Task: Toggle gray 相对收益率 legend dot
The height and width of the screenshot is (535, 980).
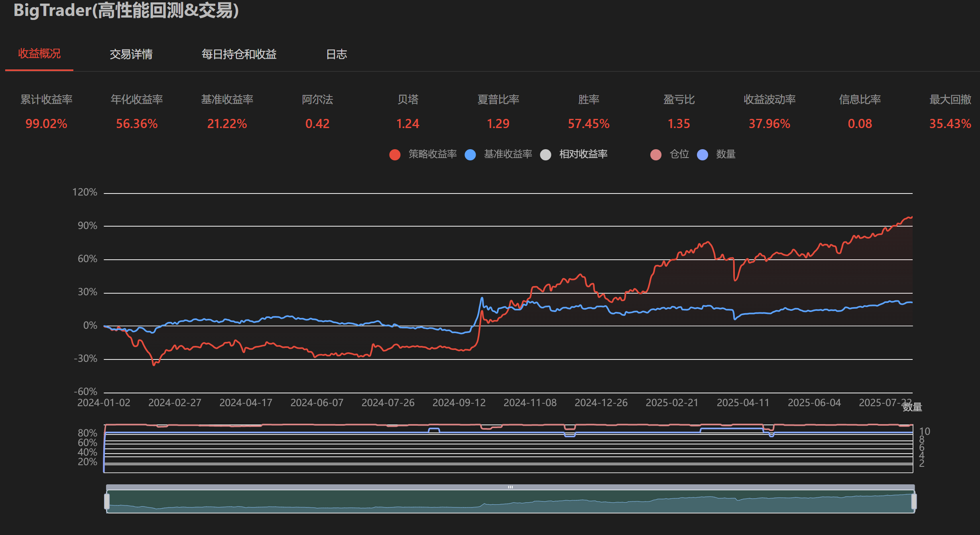Action: (545, 155)
